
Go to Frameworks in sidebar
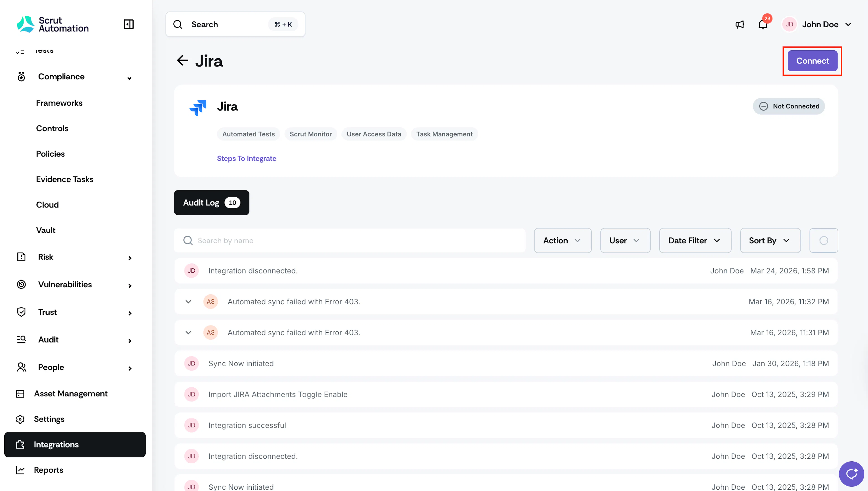point(59,103)
